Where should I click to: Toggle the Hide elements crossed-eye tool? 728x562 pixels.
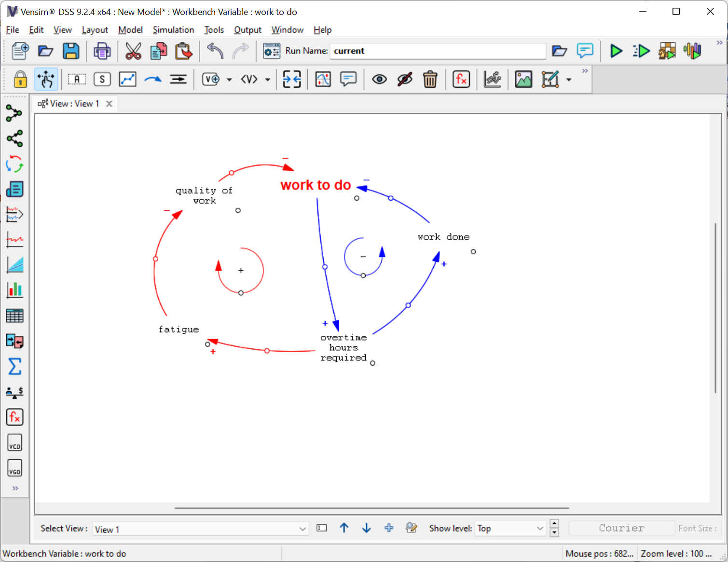coord(405,80)
